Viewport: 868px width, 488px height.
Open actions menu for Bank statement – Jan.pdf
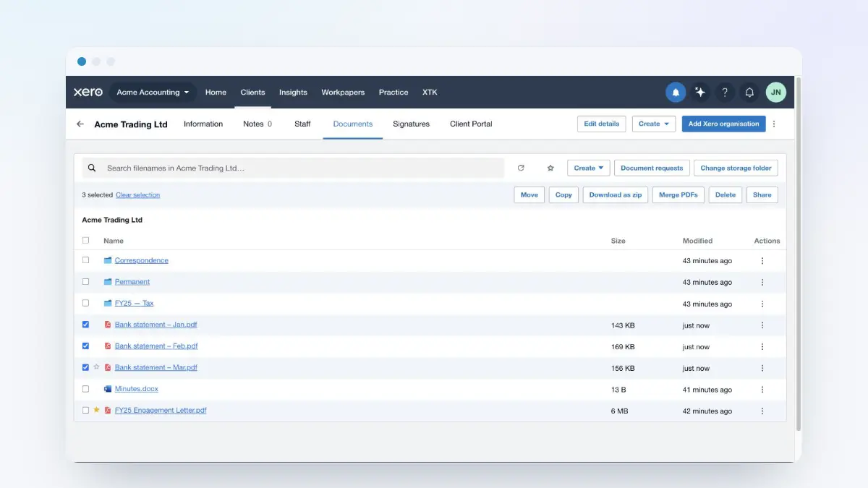(x=762, y=325)
